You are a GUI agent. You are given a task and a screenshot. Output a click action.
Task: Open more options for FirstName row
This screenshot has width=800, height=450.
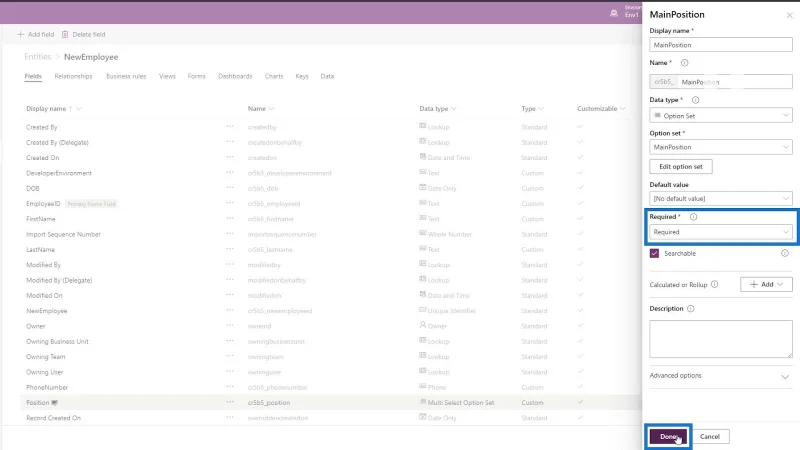230,218
